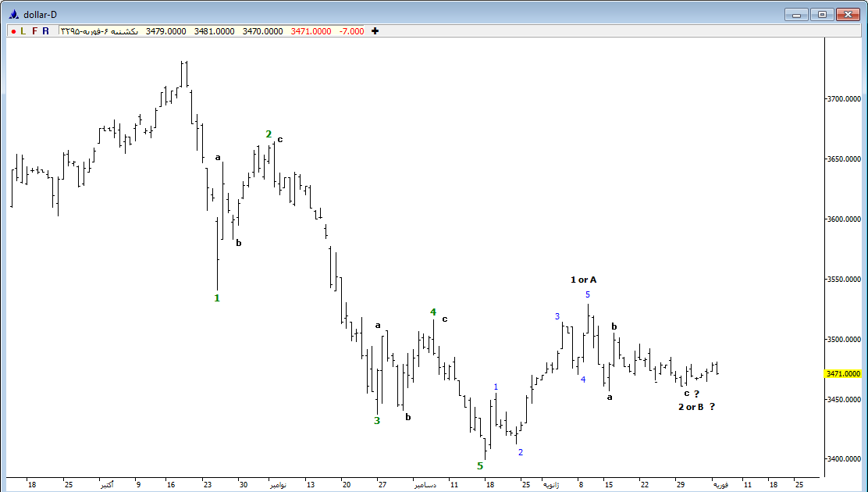
Task: Click the dollar-D window logo icon
Action: tap(13, 14)
